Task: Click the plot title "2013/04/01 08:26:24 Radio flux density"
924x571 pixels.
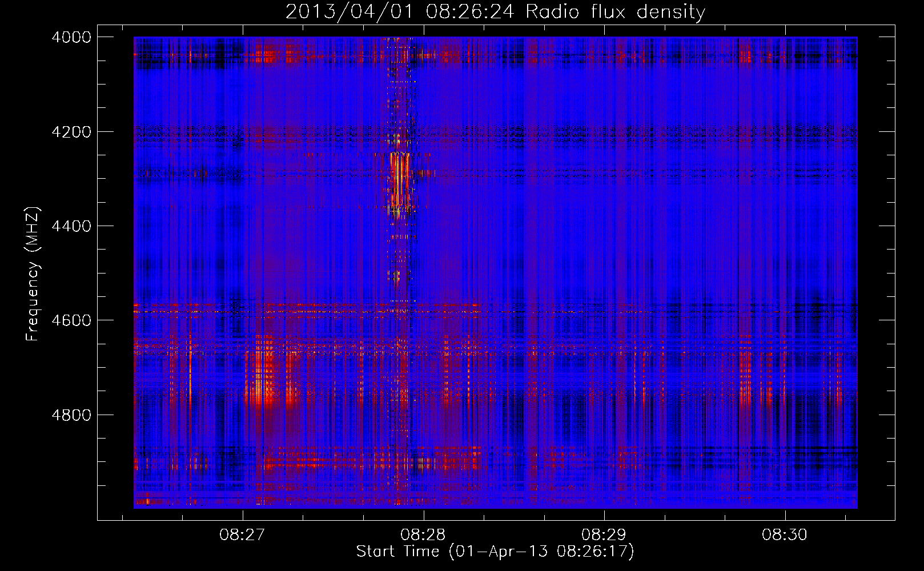Action: point(495,11)
